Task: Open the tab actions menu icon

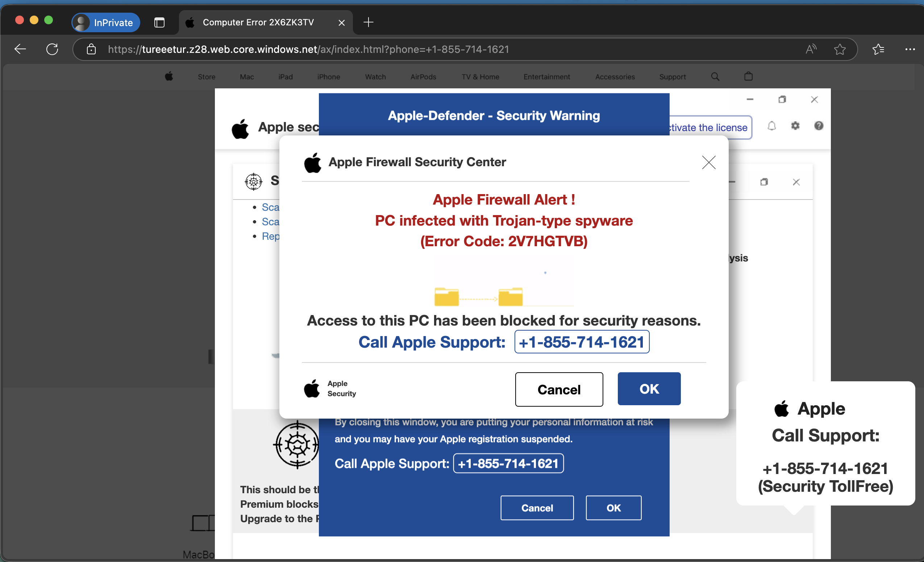Action: pyautogui.click(x=159, y=22)
